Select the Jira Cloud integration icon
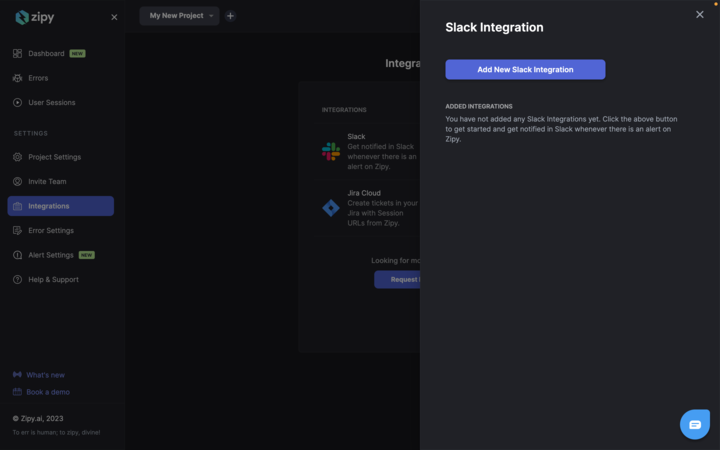The image size is (720, 450). tap(331, 208)
